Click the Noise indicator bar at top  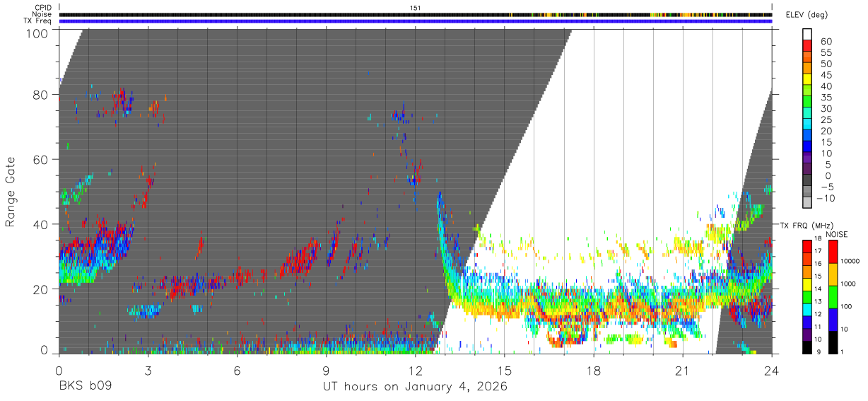click(416, 14)
